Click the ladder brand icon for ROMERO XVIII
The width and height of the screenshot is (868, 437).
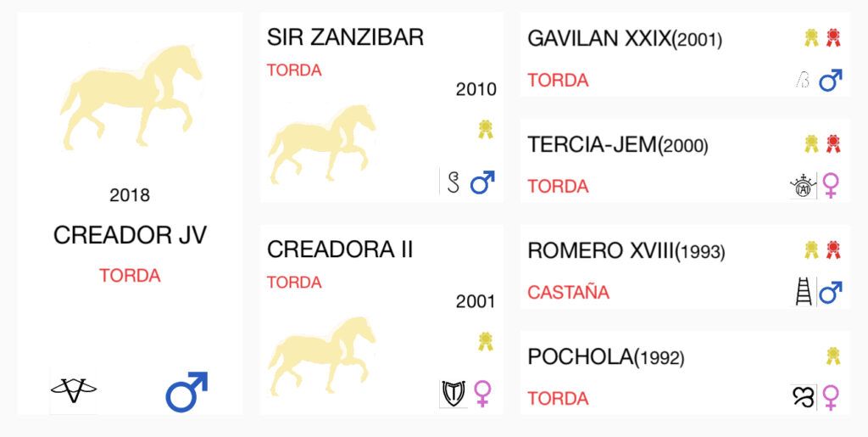tap(804, 292)
